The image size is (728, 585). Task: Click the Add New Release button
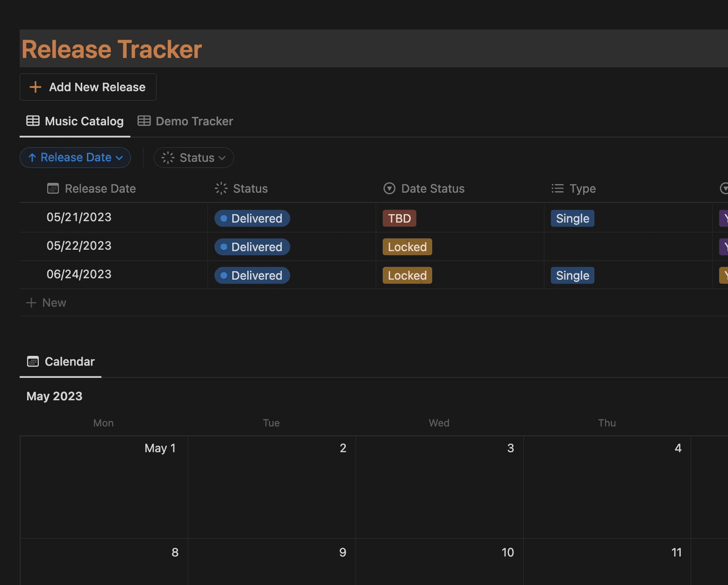[x=88, y=87]
